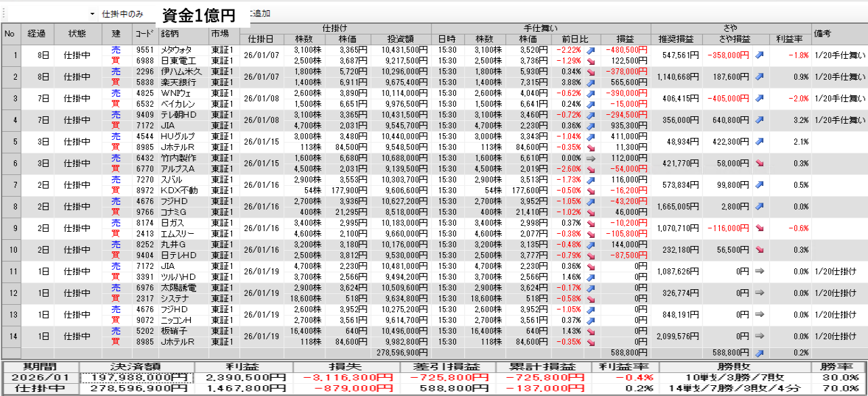The height and width of the screenshot is (396, 868).
Task: Open the dropdown arrow in the top toolbar
Action: pos(92,14)
